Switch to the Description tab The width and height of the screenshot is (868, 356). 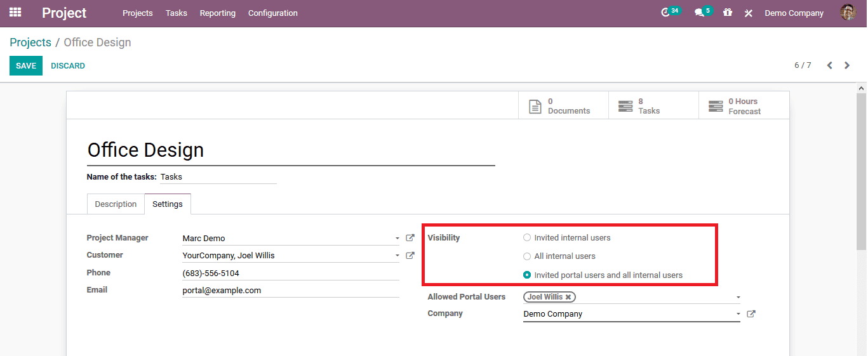(x=116, y=204)
